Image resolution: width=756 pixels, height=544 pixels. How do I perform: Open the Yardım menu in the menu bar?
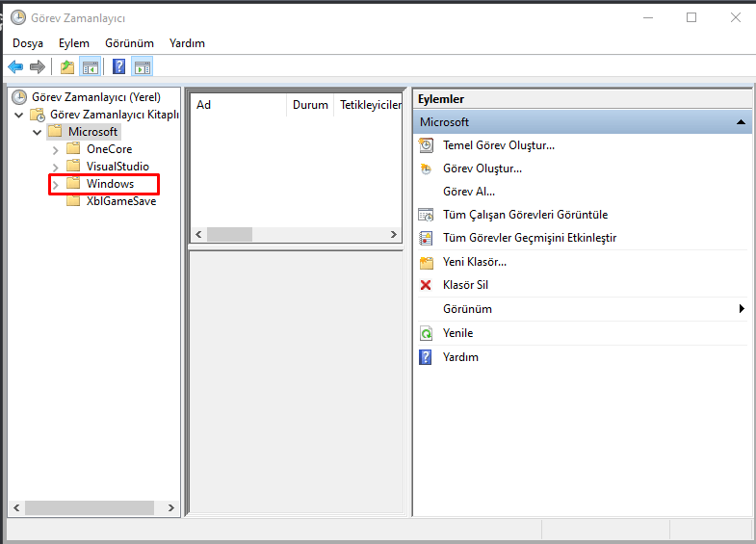click(x=187, y=43)
